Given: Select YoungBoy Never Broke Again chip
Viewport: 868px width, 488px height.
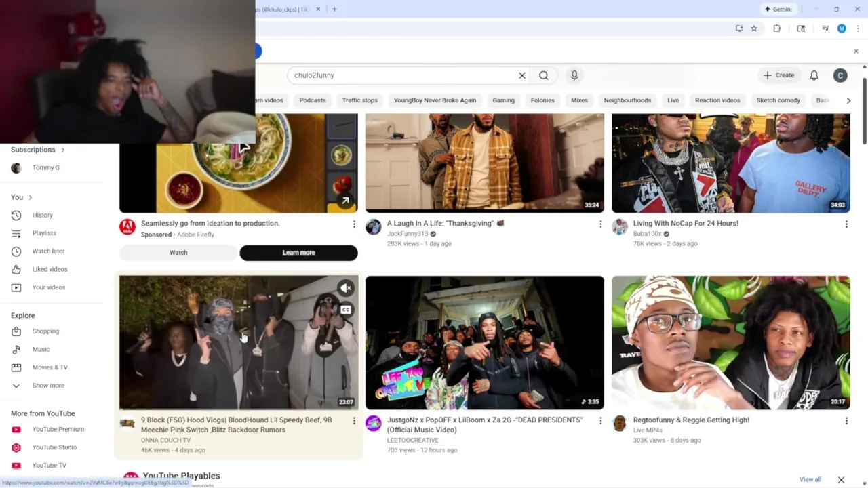Looking at the screenshot, I should [x=435, y=100].
